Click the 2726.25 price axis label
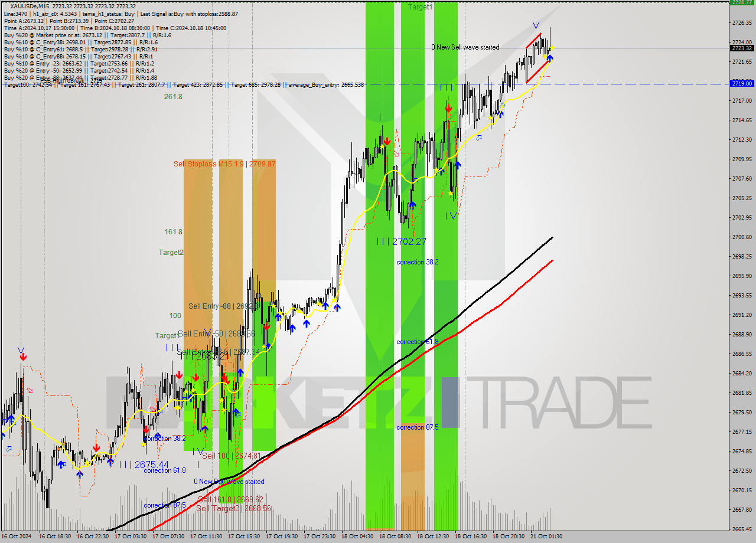This screenshot has width=756, height=543. tap(742, 22)
